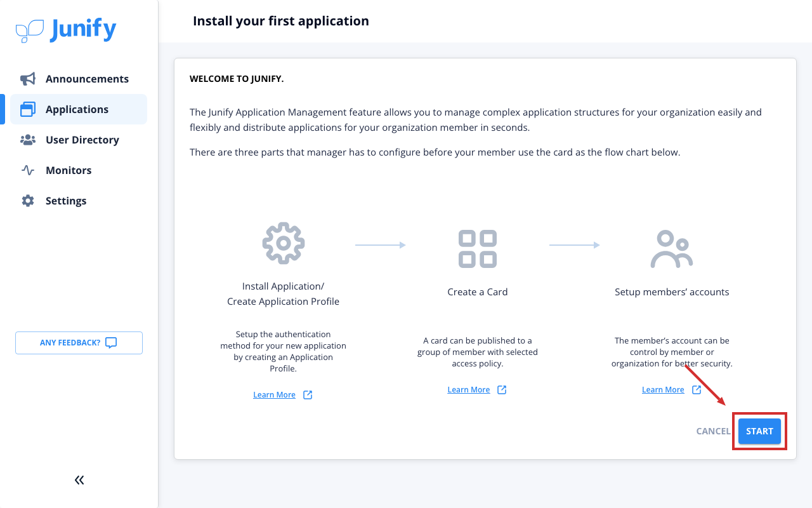Click the 'The member's account can be' description
The width and height of the screenshot is (812, 508).
672,352
